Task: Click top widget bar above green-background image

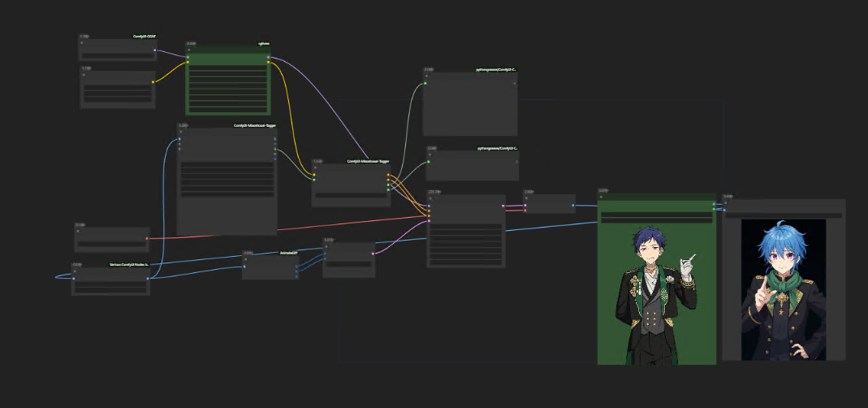Action: tap(656, 213)
